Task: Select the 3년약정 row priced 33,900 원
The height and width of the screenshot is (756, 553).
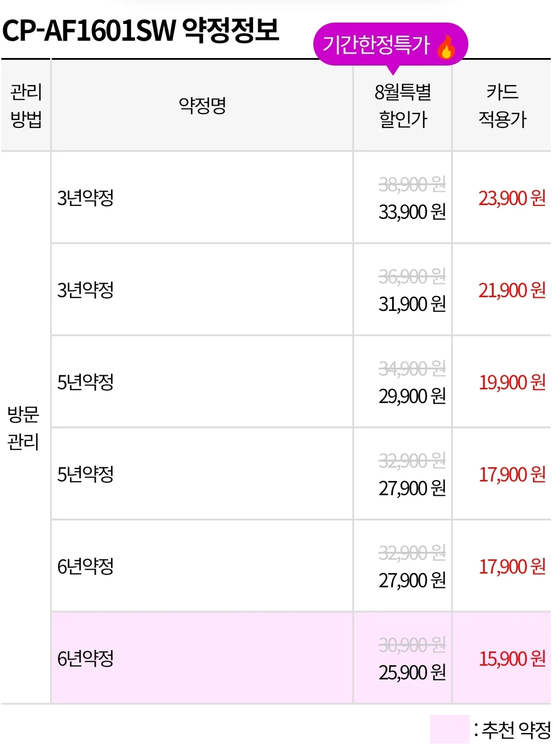Action: click(x=301, y=198)
